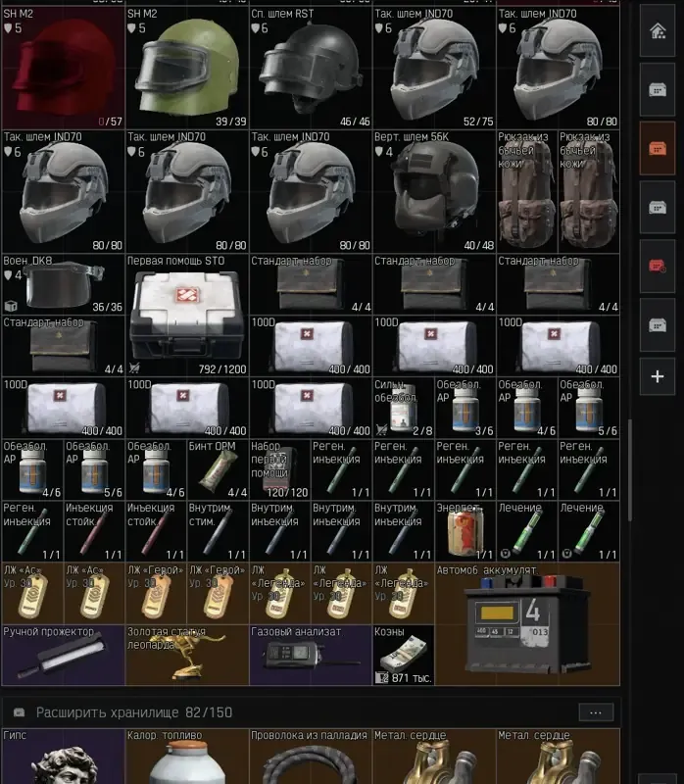Choose the Верт. шлем 56К helmet
This screenshot has width=684, height=784.
click(x=434, y=191)
